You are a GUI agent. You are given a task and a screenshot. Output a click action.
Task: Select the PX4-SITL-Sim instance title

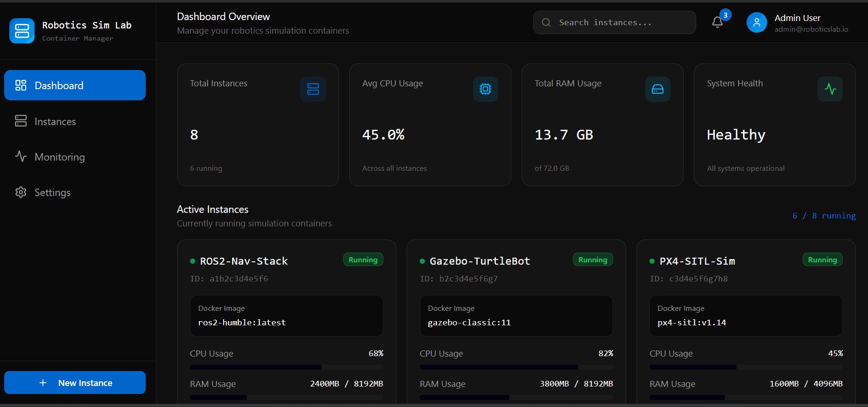697,261
